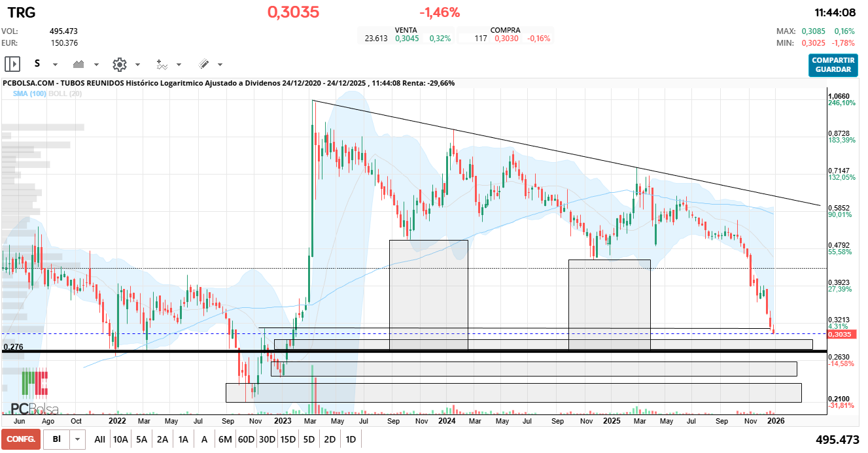Image resolution: width=868 pixels, height=453 pixels.
Task: Expand the settings gear dropdown arrow
Action: [137, 65]
